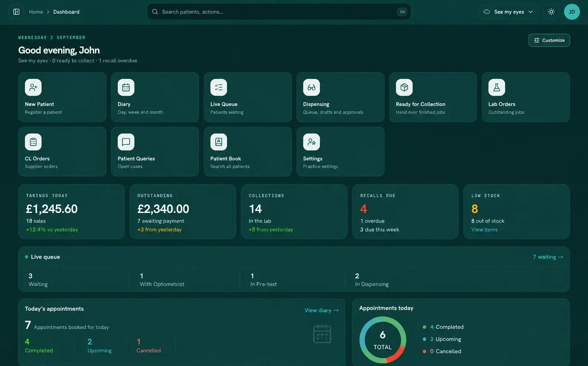588x366 pixels.
Task: Open the Live Queue checklist icon
Action: coord(219,87)
